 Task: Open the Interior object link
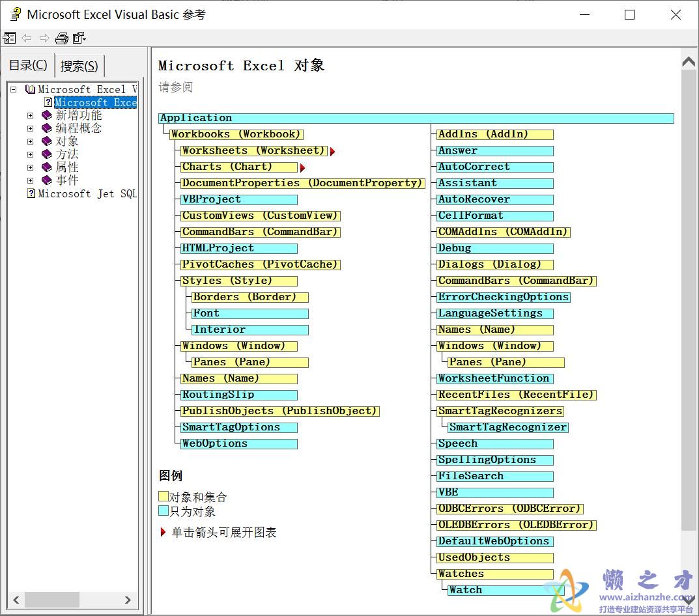point(250,329)
